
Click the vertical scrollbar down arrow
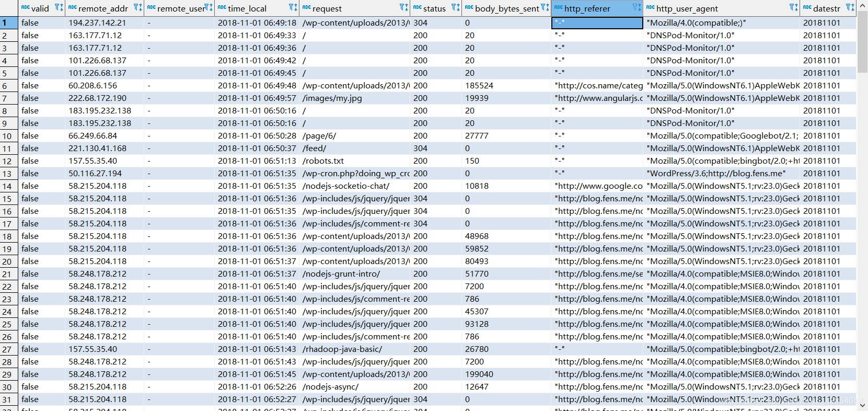tap(863, 405)
